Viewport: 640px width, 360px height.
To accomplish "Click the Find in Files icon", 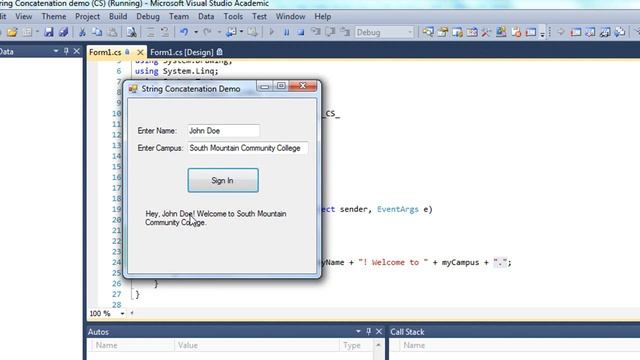I will tap(131, 32).
